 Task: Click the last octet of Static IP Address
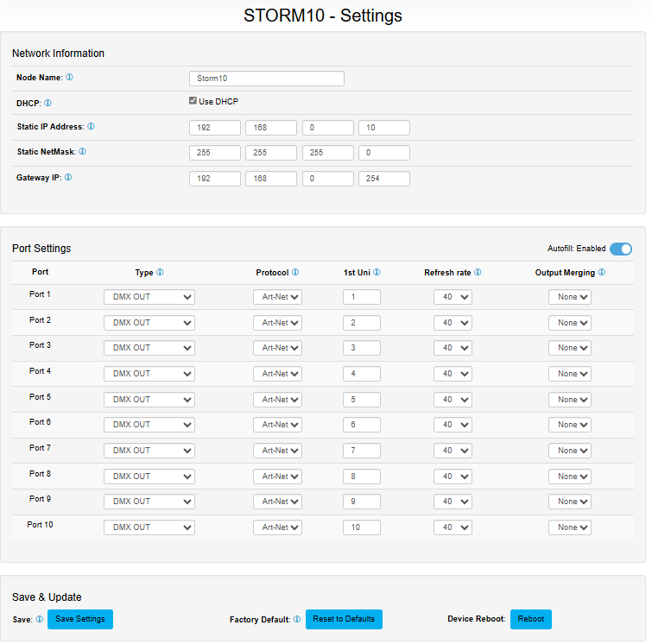pyautogui.click(x=383, y=128)
